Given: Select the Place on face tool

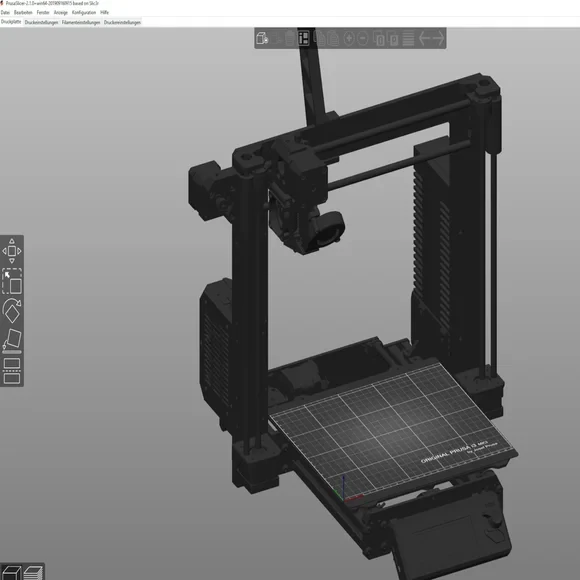Looking at the screenshot, I should click(12, 340).
